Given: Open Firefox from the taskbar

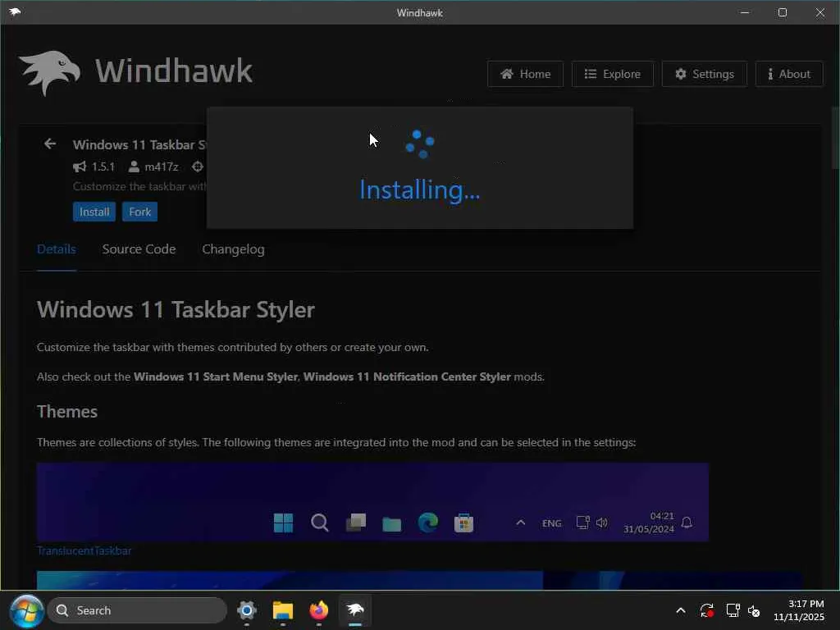Looking at the screenshot, I should (319, 610).
